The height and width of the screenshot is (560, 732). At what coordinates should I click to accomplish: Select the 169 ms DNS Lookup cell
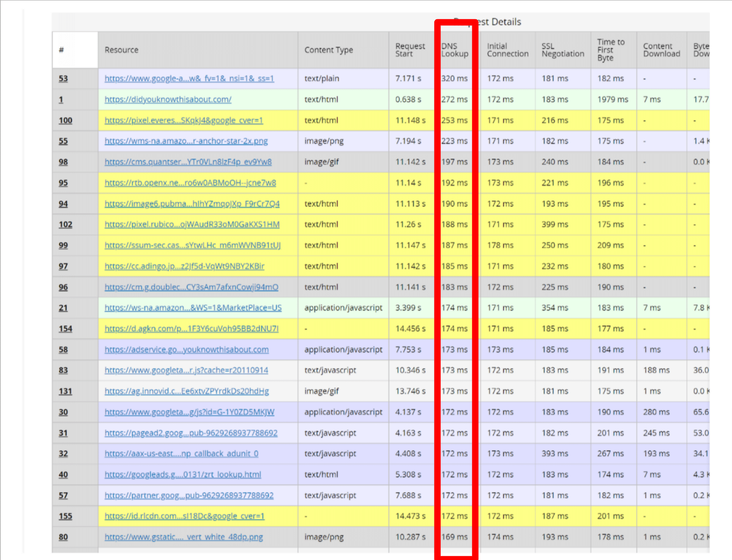coord(455,537)
